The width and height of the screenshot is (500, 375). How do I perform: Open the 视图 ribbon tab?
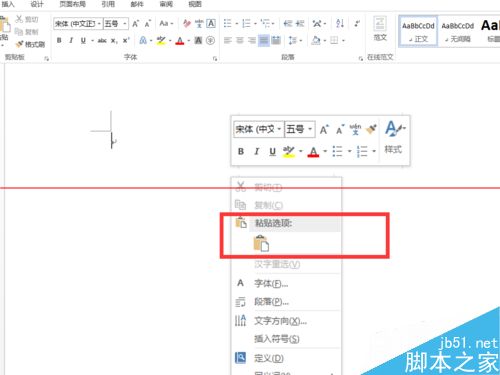[195, 4]
